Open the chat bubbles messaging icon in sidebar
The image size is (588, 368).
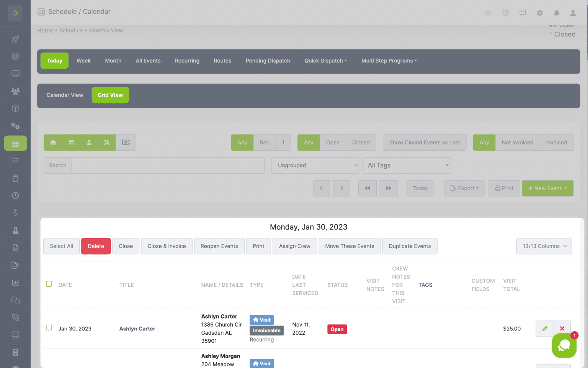click(x=15, y=300)
